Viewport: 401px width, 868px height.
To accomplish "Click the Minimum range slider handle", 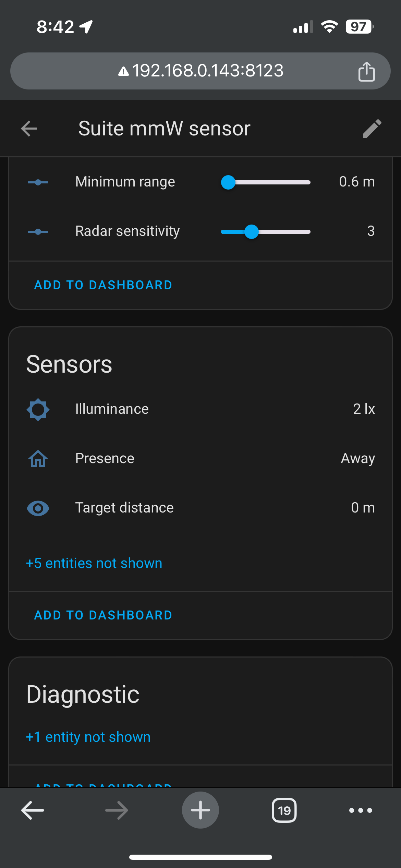I will coord(228,182).
